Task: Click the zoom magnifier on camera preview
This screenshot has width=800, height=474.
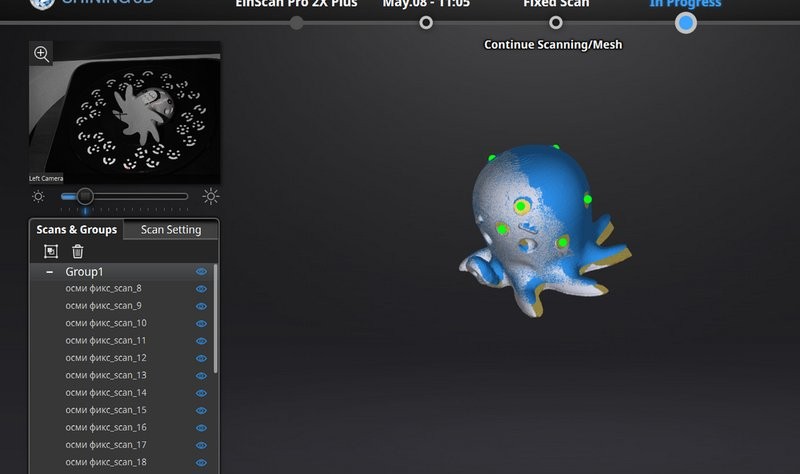Action: coord(42,54)
